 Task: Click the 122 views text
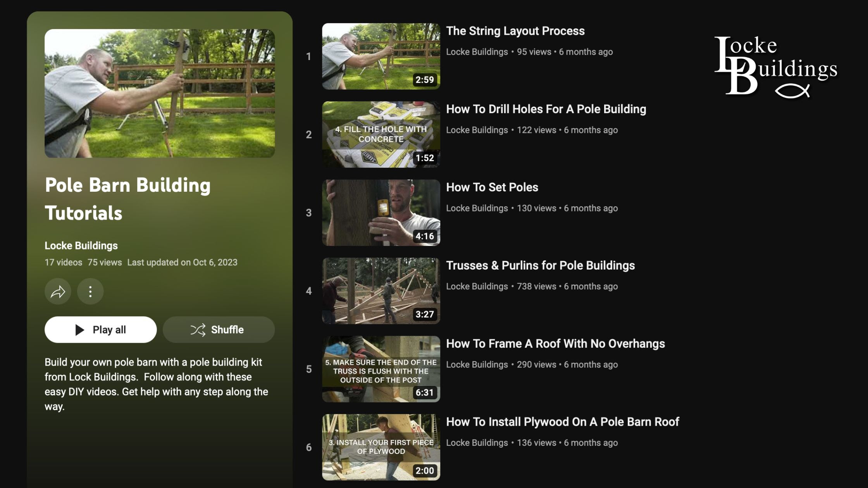click(536, 130)
